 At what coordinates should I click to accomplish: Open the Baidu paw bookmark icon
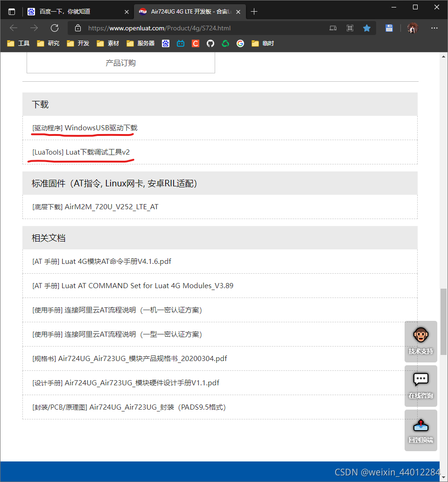166,43
